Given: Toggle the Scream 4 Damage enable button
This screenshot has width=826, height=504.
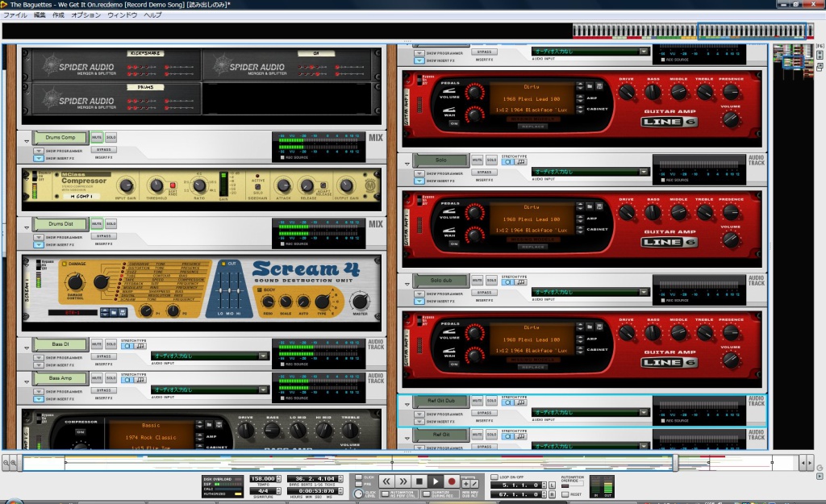Looking at the screenshot, I should pos(65,264).
